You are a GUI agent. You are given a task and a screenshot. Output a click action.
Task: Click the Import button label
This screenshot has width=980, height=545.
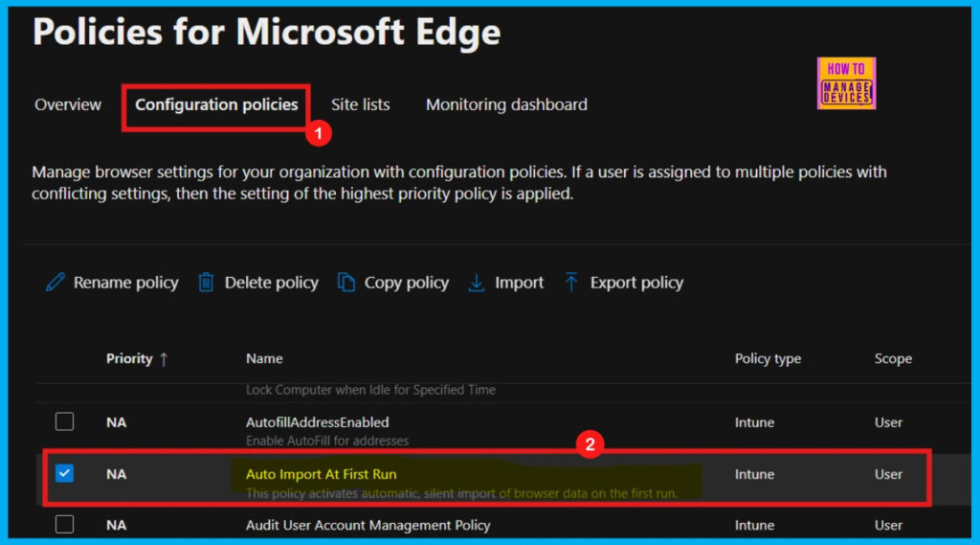point(519,283)
